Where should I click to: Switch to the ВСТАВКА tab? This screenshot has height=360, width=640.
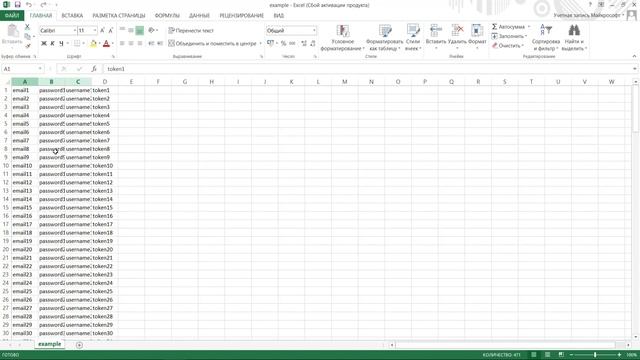point(72,16)
